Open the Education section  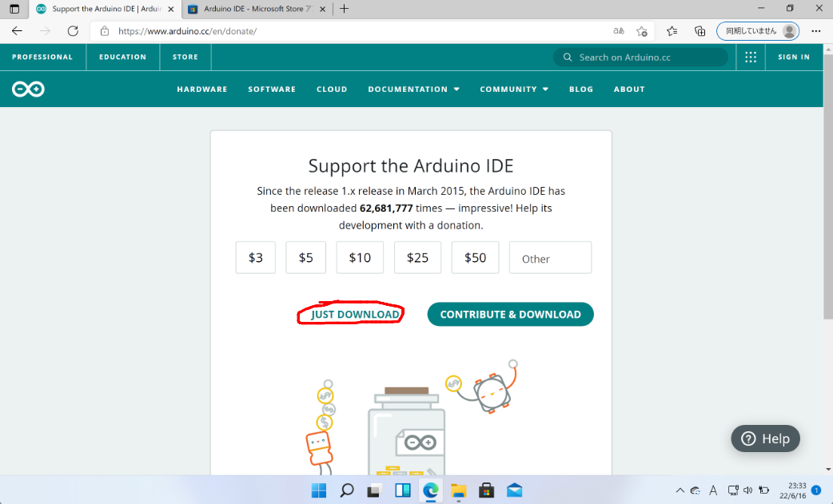[x=123, y=57]
